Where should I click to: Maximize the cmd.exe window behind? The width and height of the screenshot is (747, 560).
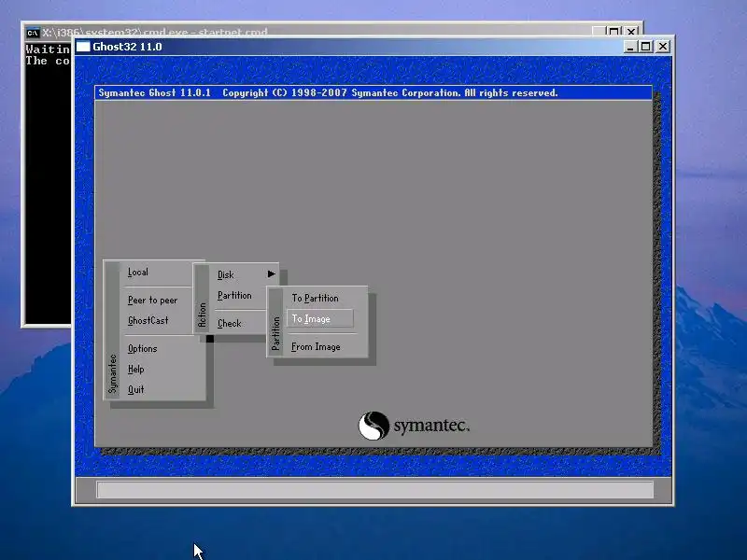[613, 32]
